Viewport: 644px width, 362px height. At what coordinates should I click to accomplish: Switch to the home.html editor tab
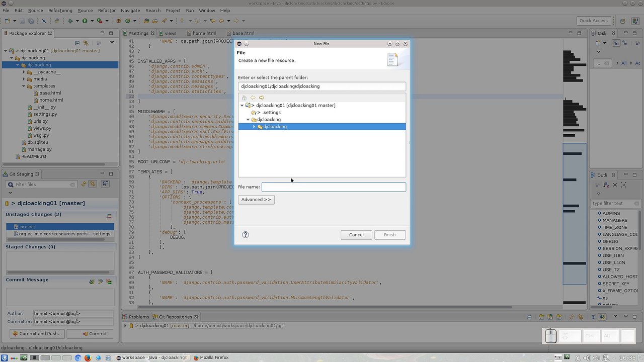204,33
